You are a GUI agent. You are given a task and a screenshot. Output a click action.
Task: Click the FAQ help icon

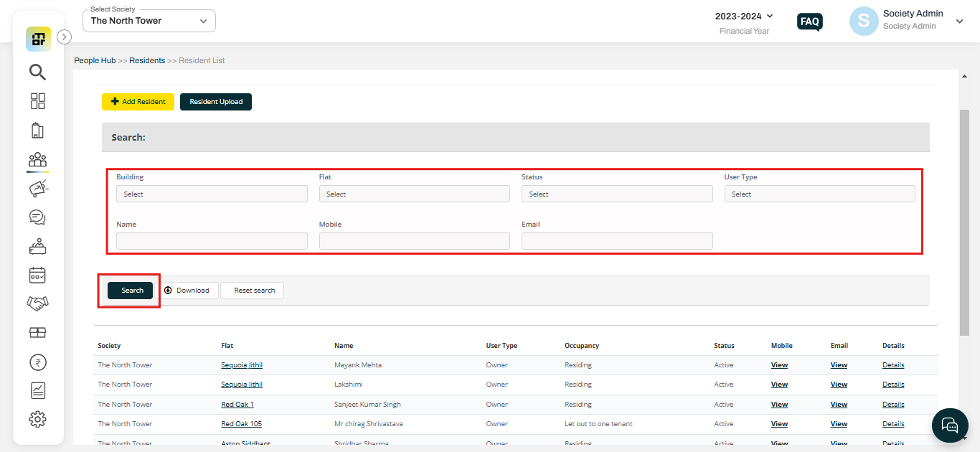tap(809, 22)
